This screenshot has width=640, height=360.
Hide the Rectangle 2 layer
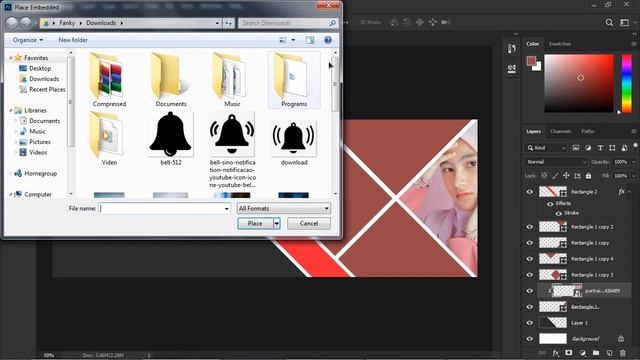click(530, 192)
